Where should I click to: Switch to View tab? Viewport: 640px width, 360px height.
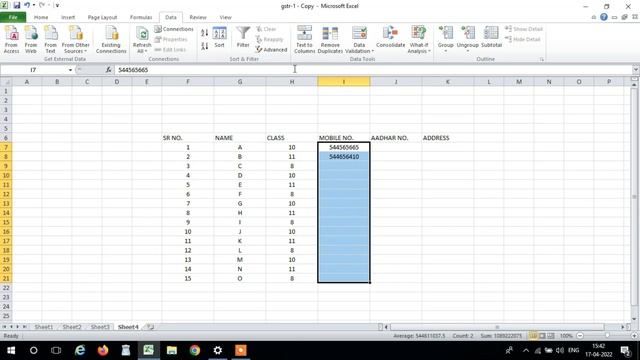pyautogui.click(x=225, y=17)
